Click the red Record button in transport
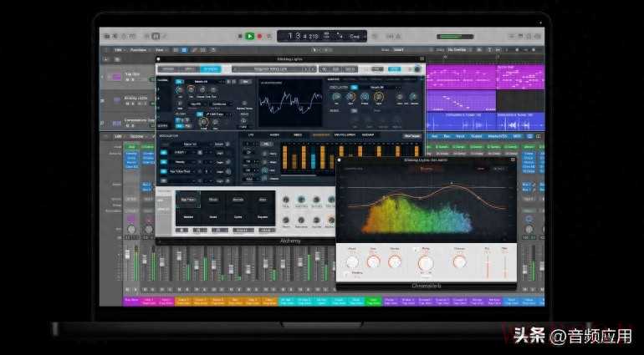 point(259,36)
